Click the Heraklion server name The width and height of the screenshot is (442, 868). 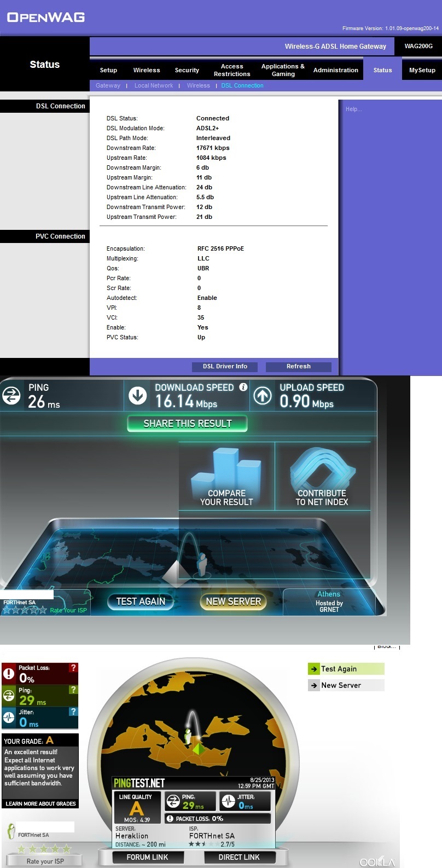point(132,836)
